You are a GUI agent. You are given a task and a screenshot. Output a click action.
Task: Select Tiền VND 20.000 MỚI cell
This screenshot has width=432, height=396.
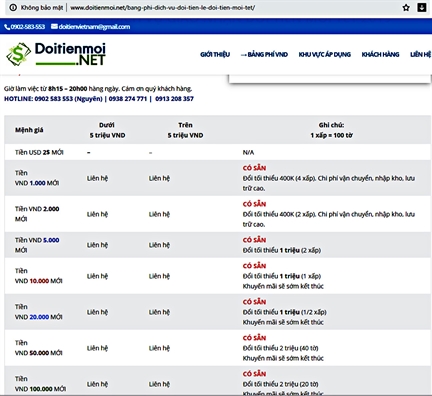click(39, 312)
